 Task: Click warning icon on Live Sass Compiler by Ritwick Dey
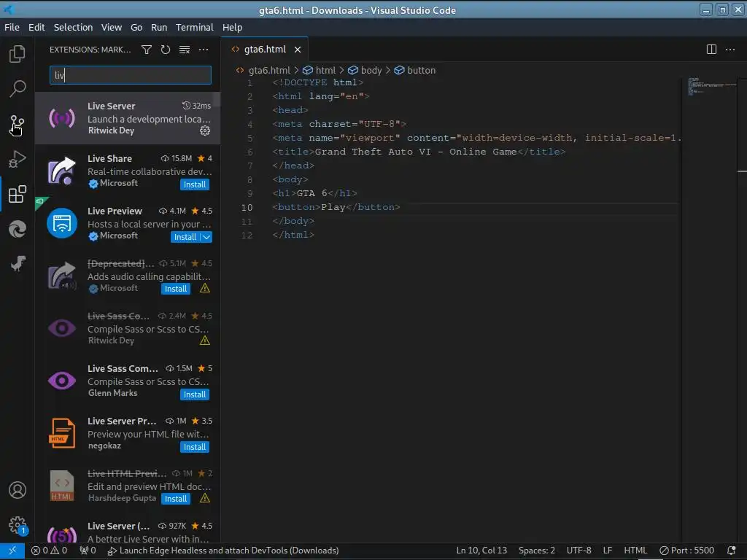point(205,341)
